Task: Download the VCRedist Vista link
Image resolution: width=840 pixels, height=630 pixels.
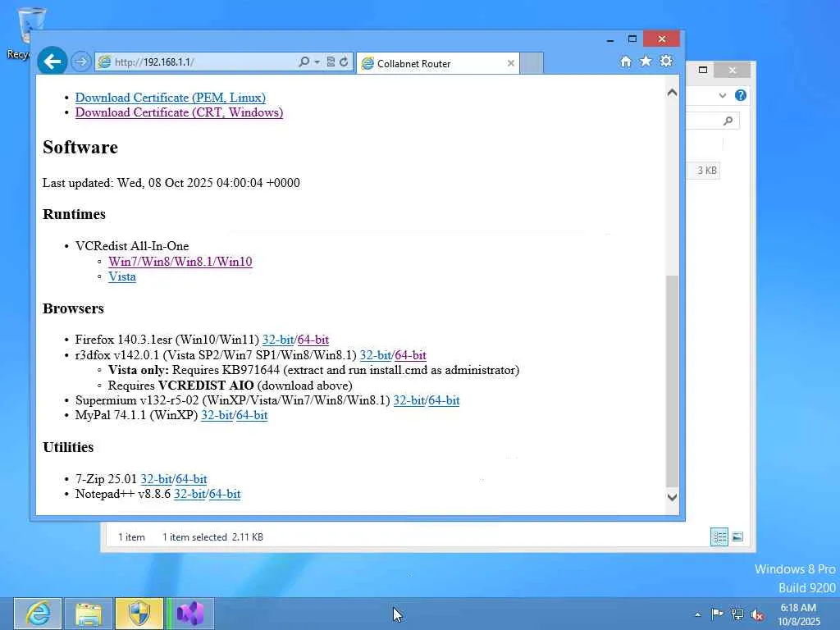Action: coord(122,277)
